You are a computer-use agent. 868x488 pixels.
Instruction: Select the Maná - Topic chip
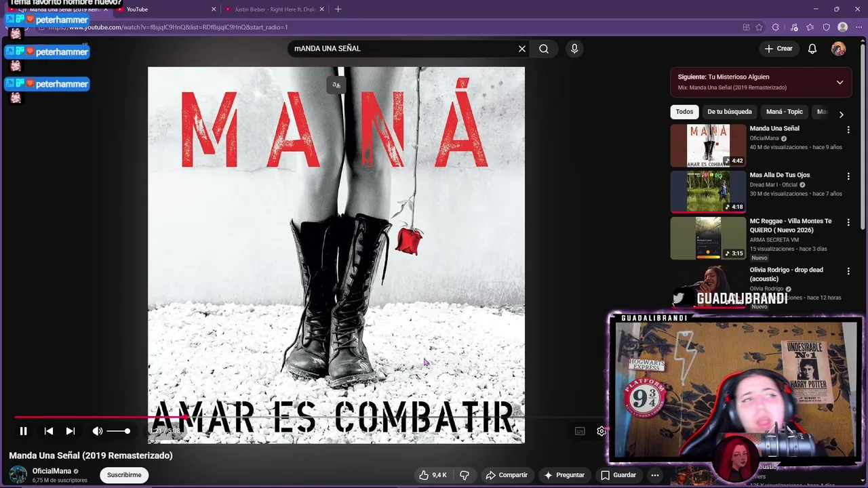coord(785,112)
